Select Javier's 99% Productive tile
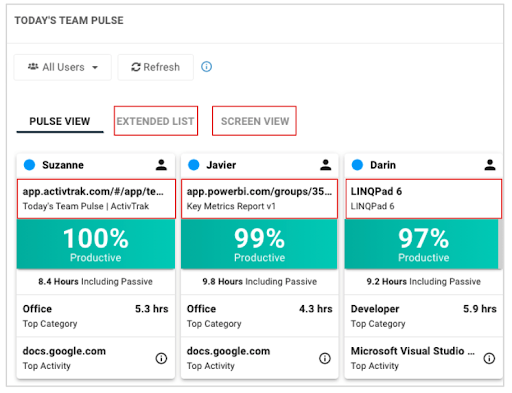This screenshot has width=512, height=393. click(x=259, y=244)
